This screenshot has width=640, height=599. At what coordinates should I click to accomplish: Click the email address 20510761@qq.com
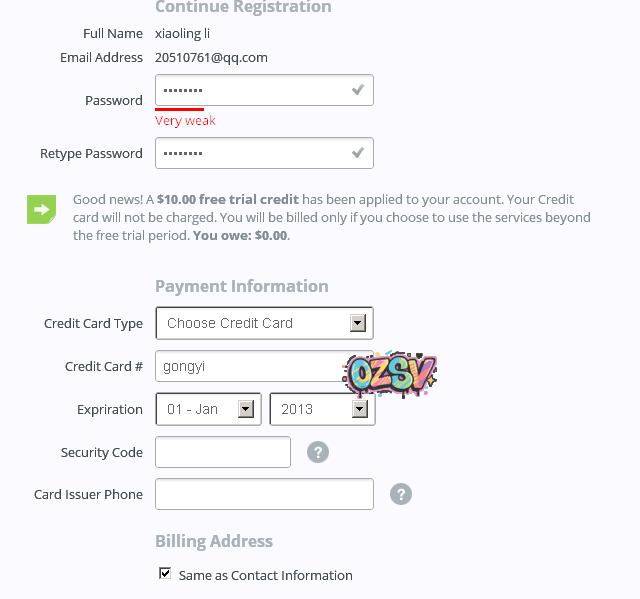point(211,58)
